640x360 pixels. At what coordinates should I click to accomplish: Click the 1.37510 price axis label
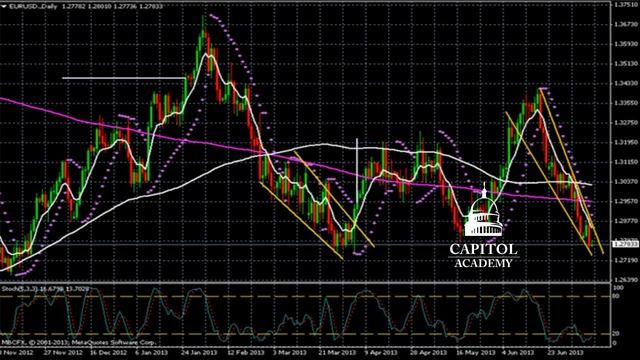tap(625, 4)
